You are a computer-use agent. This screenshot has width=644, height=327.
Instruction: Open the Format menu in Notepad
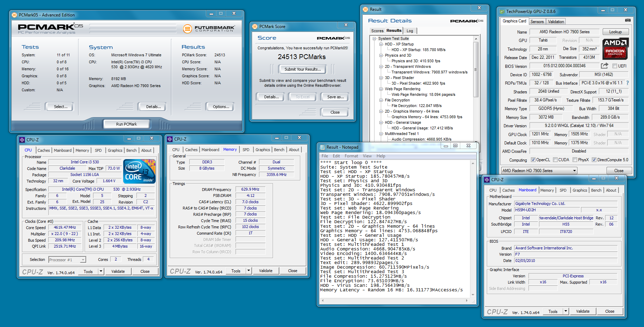point(351,156)
